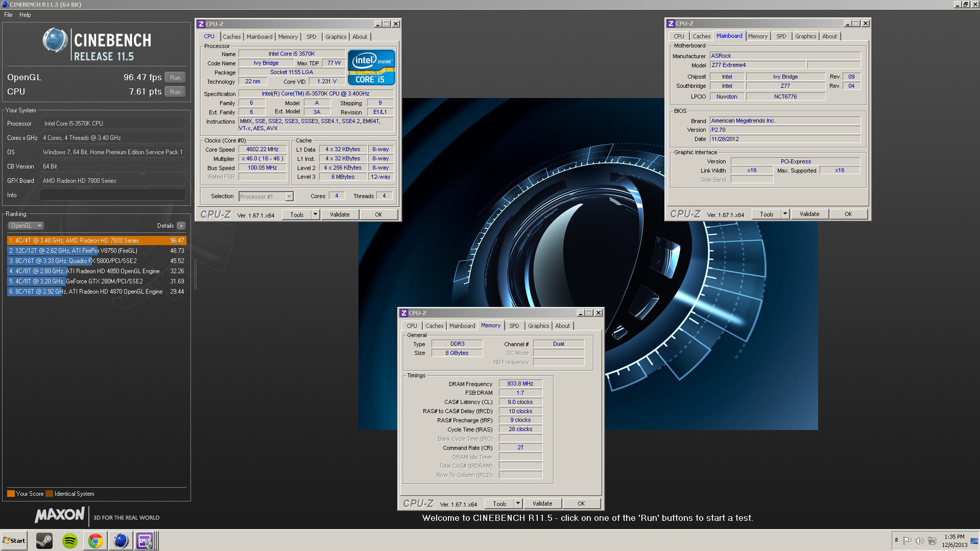Screen dimensions: 980x551
Task: Expand Tools dropdown arrow in CPU window
Action: (316, 215)
